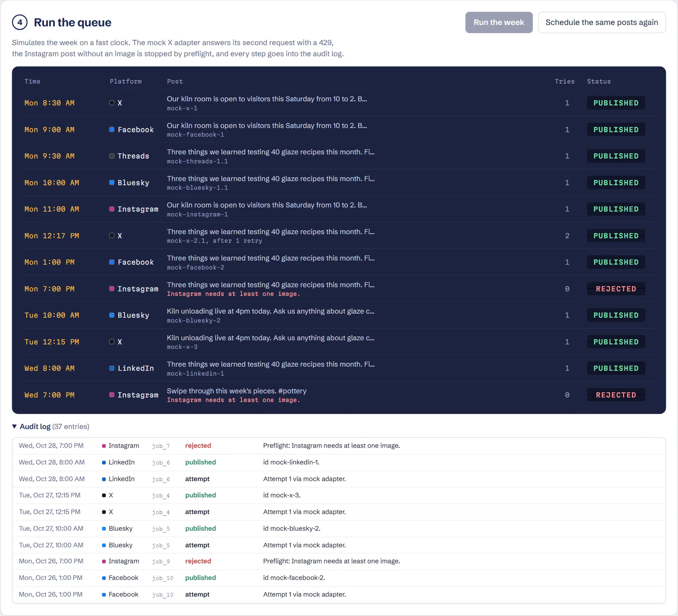Click the Instagram dot in Mon 11:00 AM row
678x616 pixels.
tap(112, 209)
